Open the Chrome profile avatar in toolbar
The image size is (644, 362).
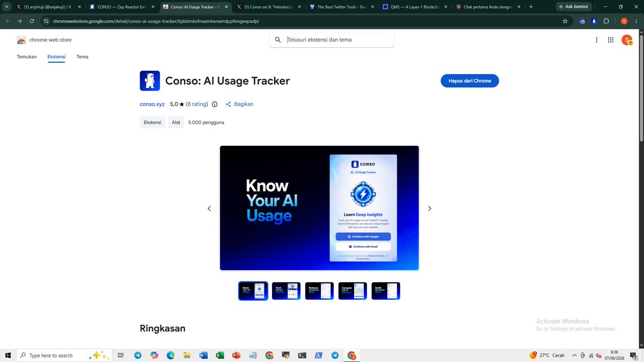(x=624, y=21)
